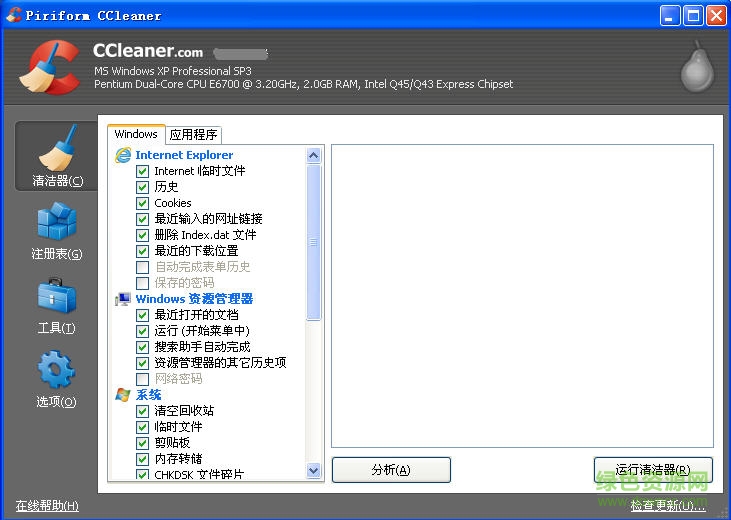Close the CCleaner window
Image resolution: width=731 pixels, height=520 pixels.
[716, 16]
